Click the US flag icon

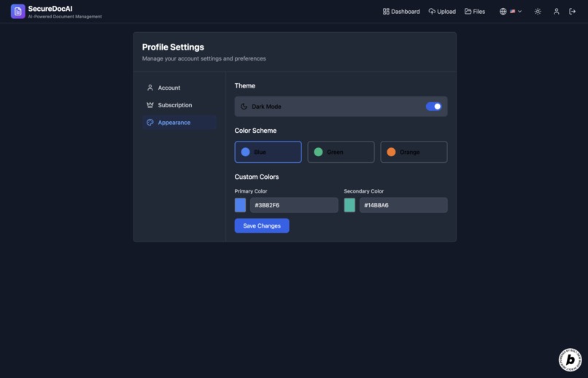(513, 11)
